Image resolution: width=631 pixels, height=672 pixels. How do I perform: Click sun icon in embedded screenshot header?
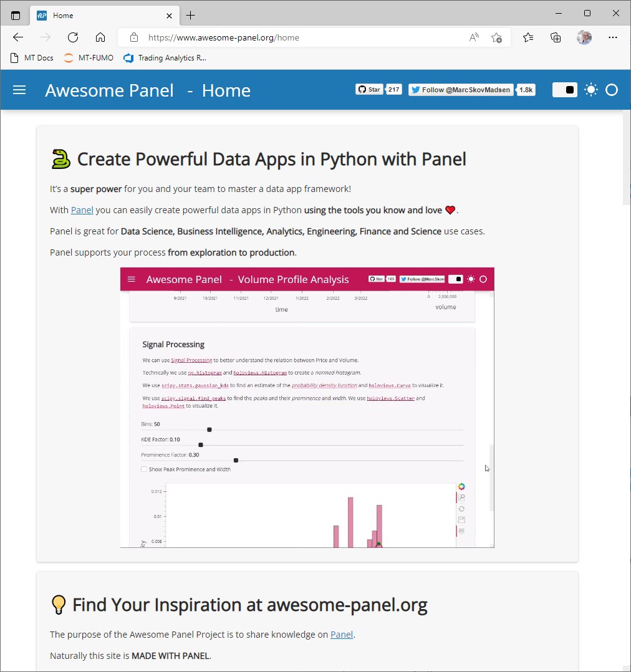coord(471,279)
